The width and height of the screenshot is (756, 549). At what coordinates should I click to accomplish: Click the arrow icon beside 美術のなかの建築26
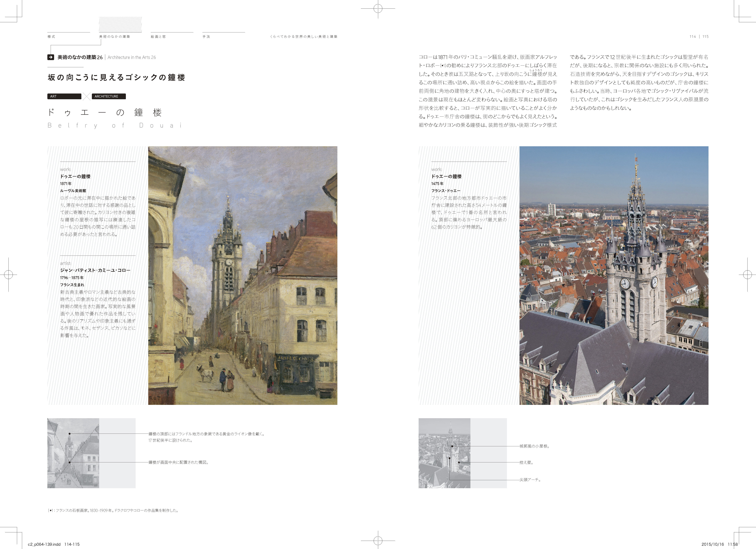(x=51, y=57)
